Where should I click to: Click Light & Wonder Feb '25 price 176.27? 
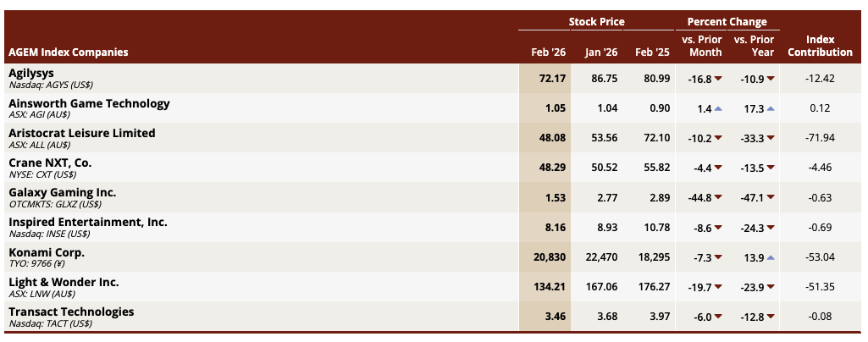coord(654,287)
